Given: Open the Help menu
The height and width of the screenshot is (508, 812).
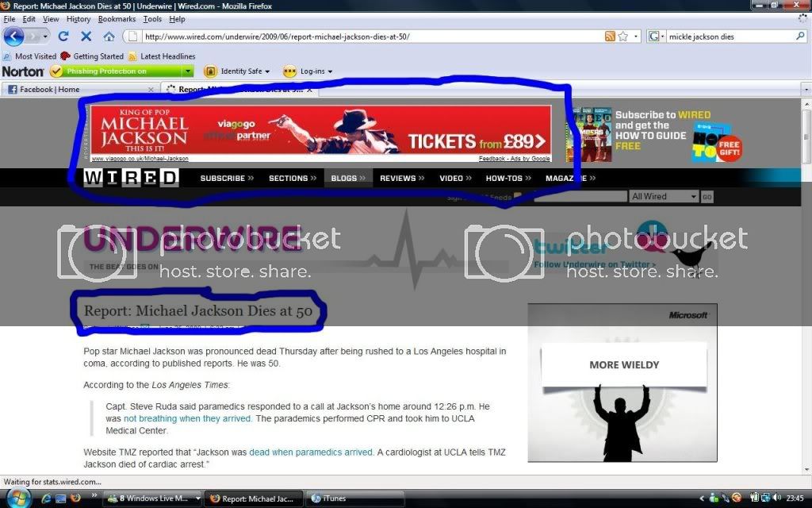Looking at the screenshot, I should tap(177, 19).
